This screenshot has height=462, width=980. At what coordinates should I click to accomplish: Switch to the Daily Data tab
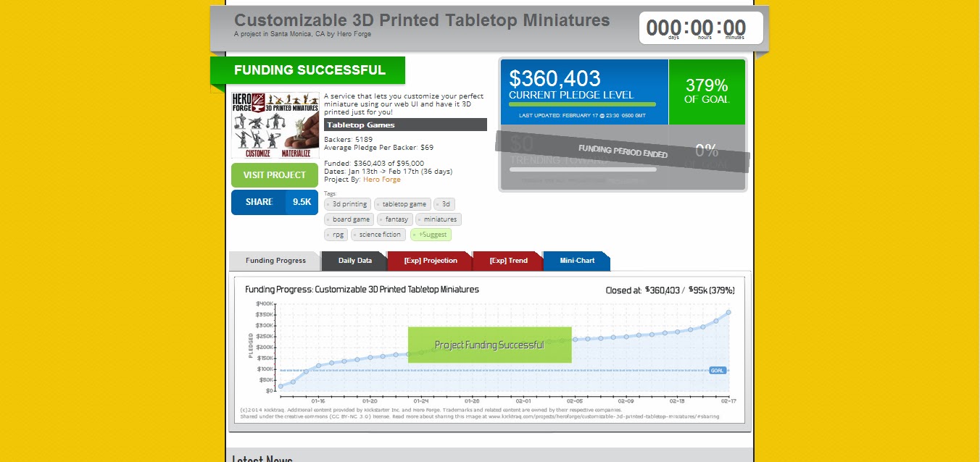tap(354, 261)
